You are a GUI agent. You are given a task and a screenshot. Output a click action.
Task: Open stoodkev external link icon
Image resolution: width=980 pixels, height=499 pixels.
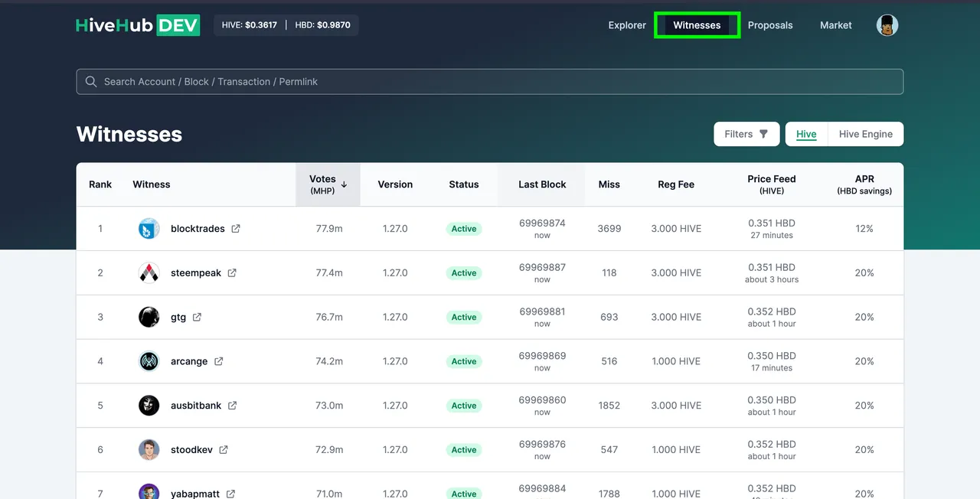point(224,450)
